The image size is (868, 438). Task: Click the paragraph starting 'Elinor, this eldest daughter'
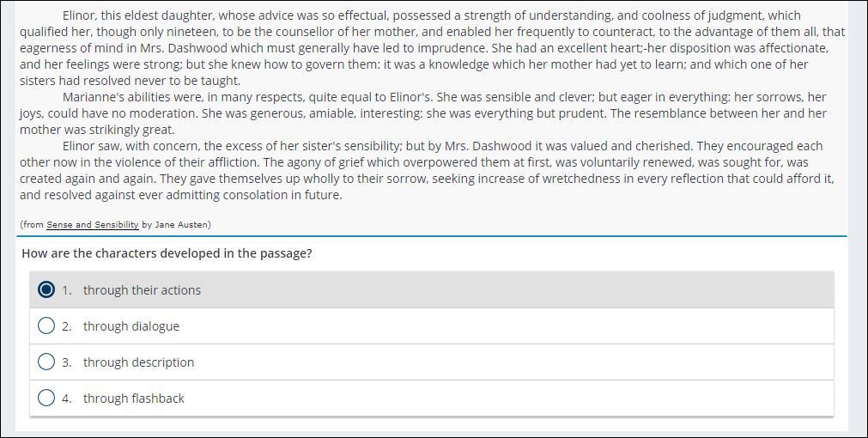pos(429,48)
